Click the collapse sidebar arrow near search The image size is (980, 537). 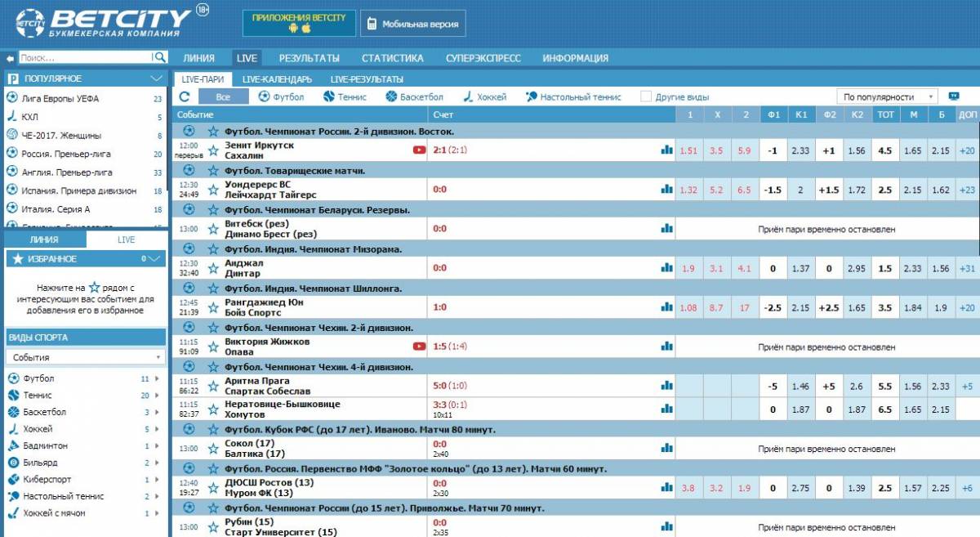[x=10, y=58]
